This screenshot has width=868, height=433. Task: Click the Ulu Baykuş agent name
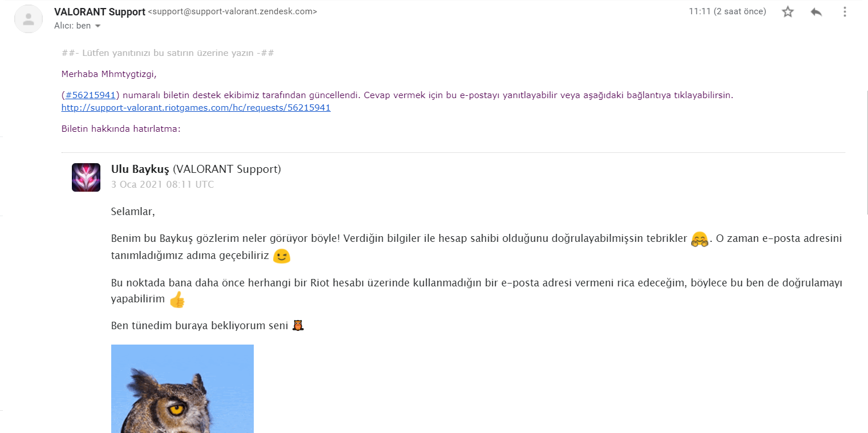[x=140, y=169]
